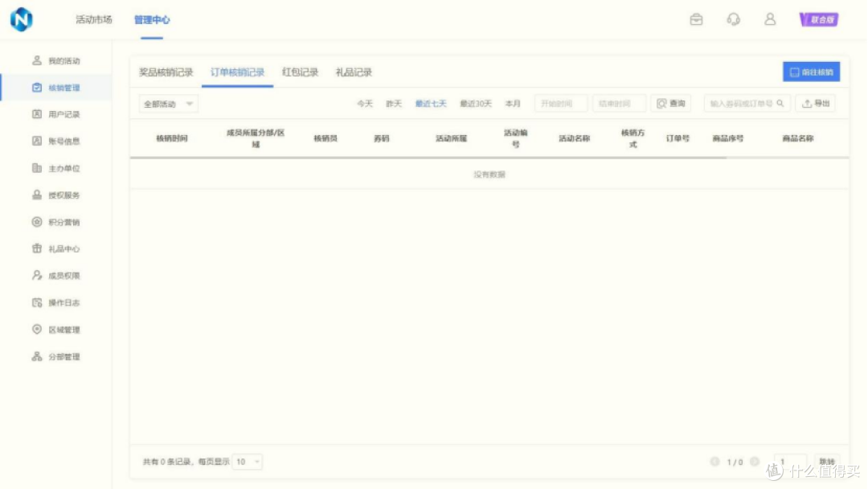Image resolution: width=868 pixels, height=489 pixels.
Task: Focus the 结束时间 end date field
Action: (619, 104)
